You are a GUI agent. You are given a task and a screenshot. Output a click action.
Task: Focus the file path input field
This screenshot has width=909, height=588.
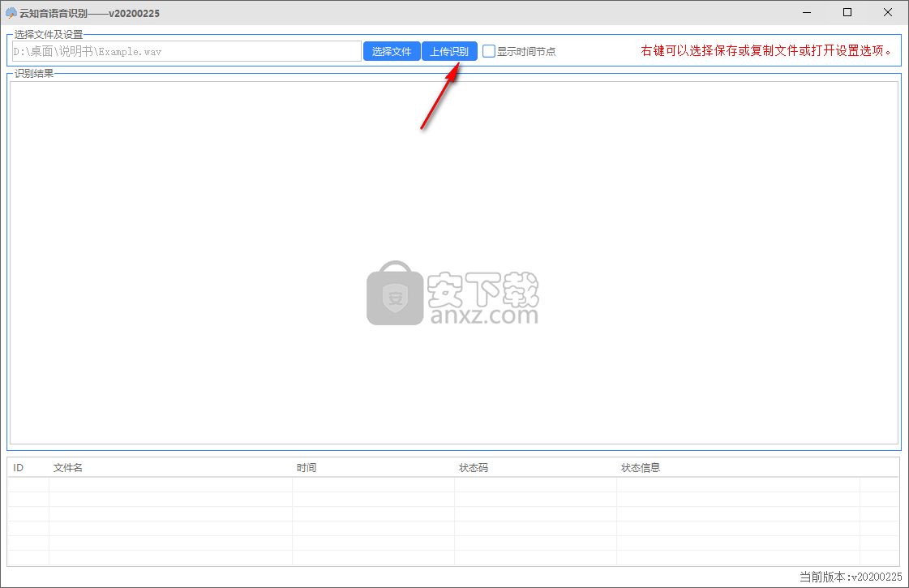187,52
